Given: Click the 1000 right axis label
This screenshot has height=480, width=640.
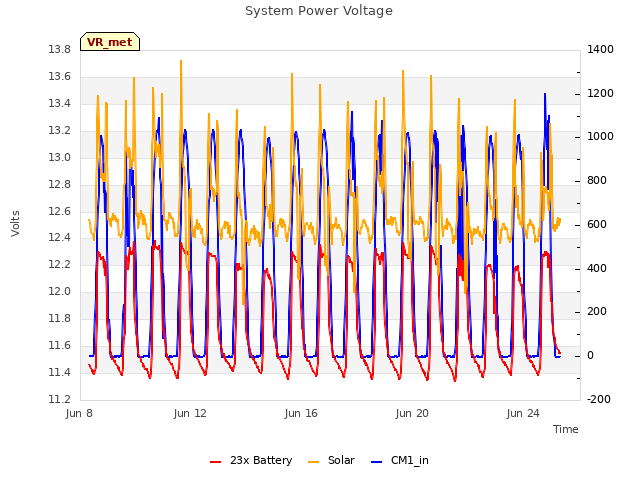Looking at the screenshot, I should (x=600, y=137).
